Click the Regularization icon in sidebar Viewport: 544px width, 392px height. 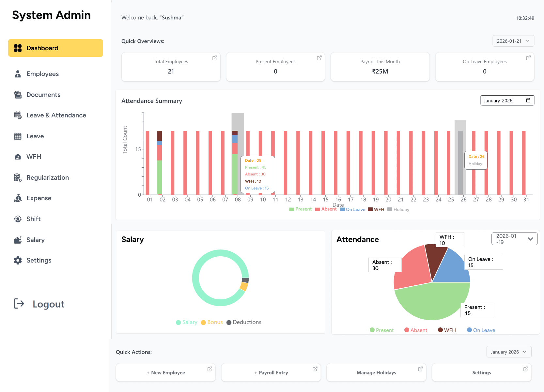tap(18, 177)
